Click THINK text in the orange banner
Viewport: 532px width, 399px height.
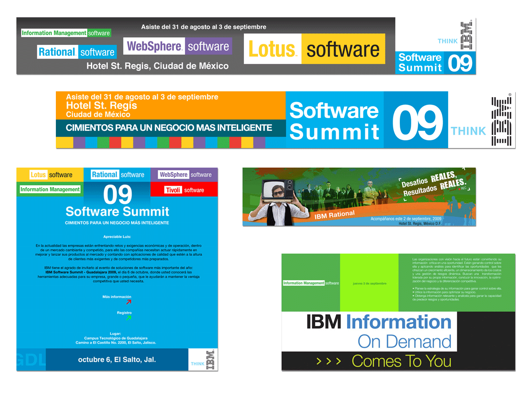click(469, 131)
